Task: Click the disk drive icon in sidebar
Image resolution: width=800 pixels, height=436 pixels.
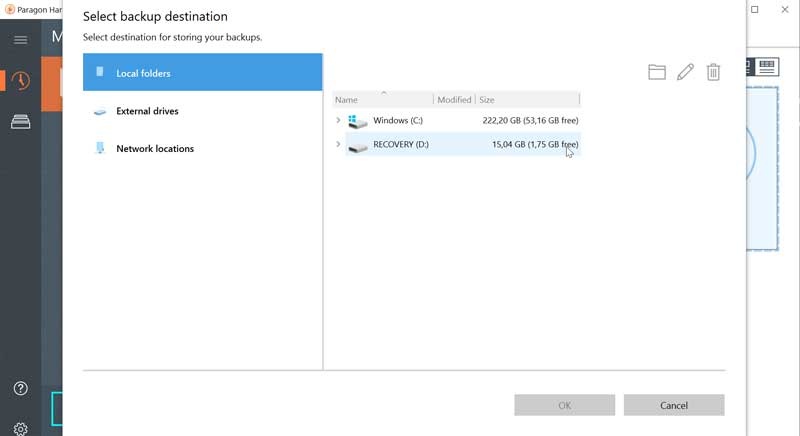Action: pos(20,122)
